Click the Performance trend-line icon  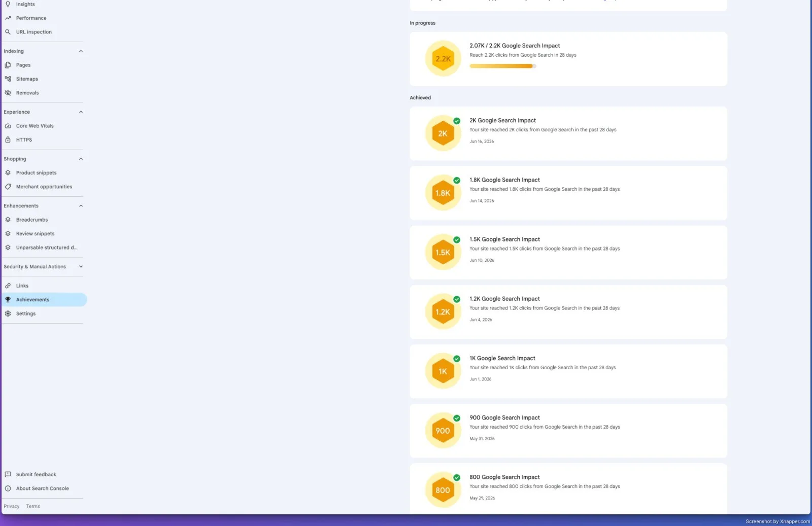pos(8,18)
